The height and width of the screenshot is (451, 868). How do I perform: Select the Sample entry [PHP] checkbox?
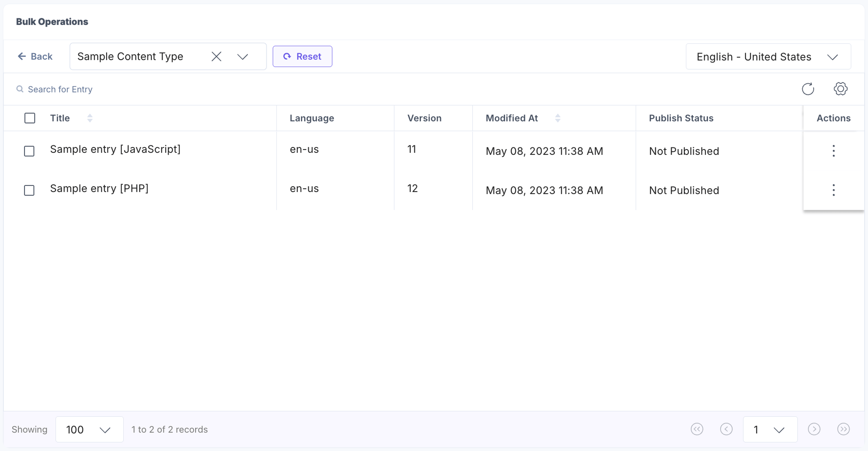29,190
